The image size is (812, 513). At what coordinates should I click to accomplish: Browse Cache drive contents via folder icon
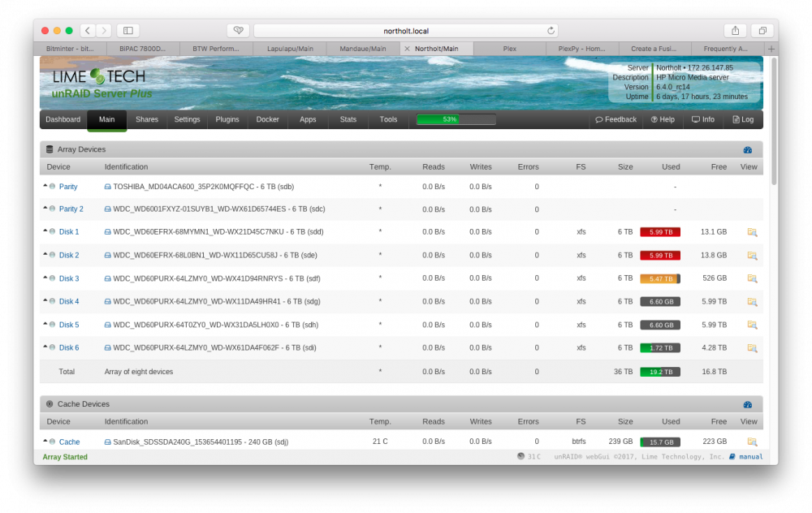(752, 442)
